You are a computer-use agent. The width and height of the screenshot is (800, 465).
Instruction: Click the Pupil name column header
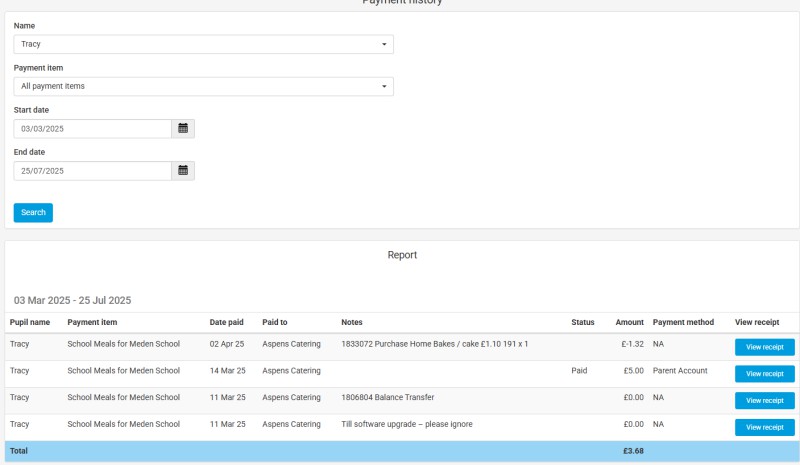click(30, 322)
